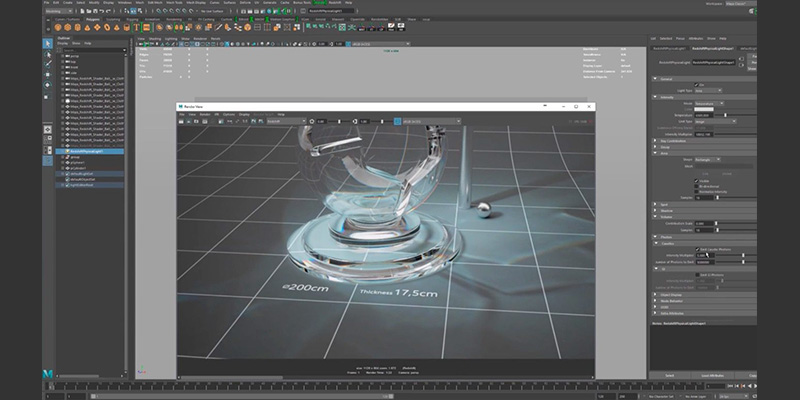Open the Render View Options menu
Screen dimensions: 800x400
pyautogui.click(x=229, y=114)
